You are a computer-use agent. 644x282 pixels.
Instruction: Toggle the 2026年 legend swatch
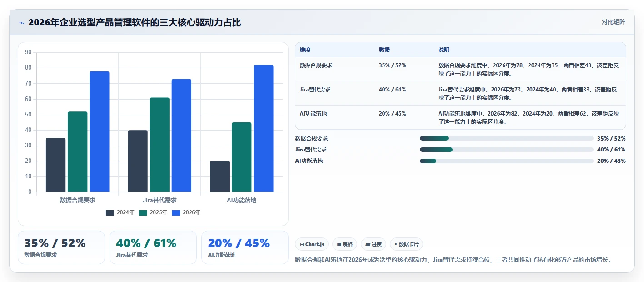[176, 212]
